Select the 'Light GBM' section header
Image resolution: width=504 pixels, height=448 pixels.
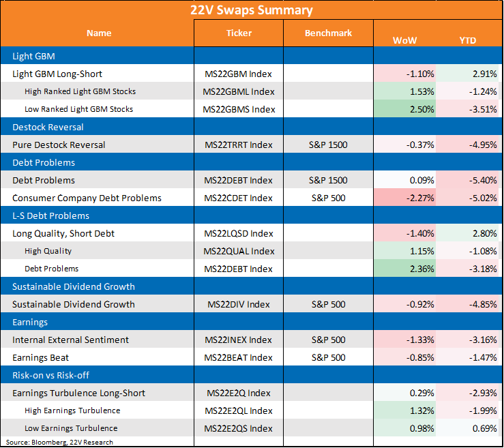coord(33,56)
